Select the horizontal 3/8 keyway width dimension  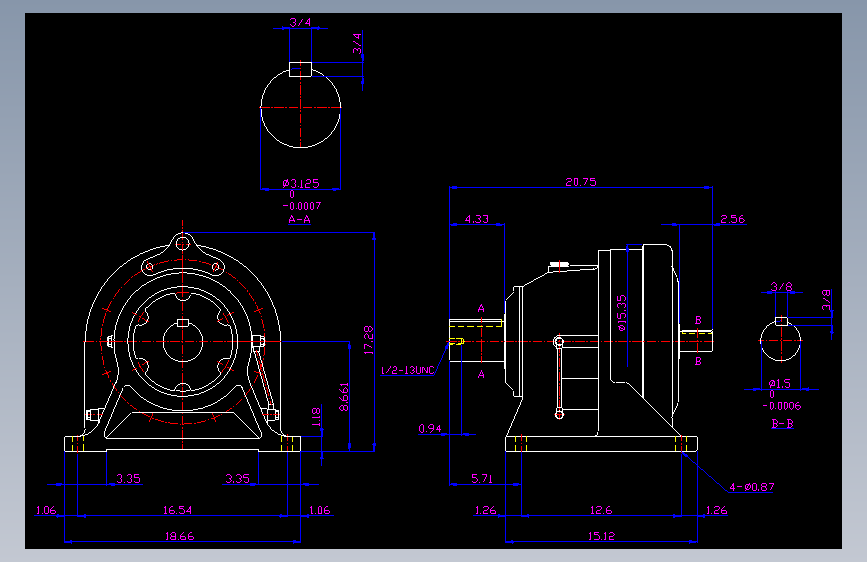781,287
